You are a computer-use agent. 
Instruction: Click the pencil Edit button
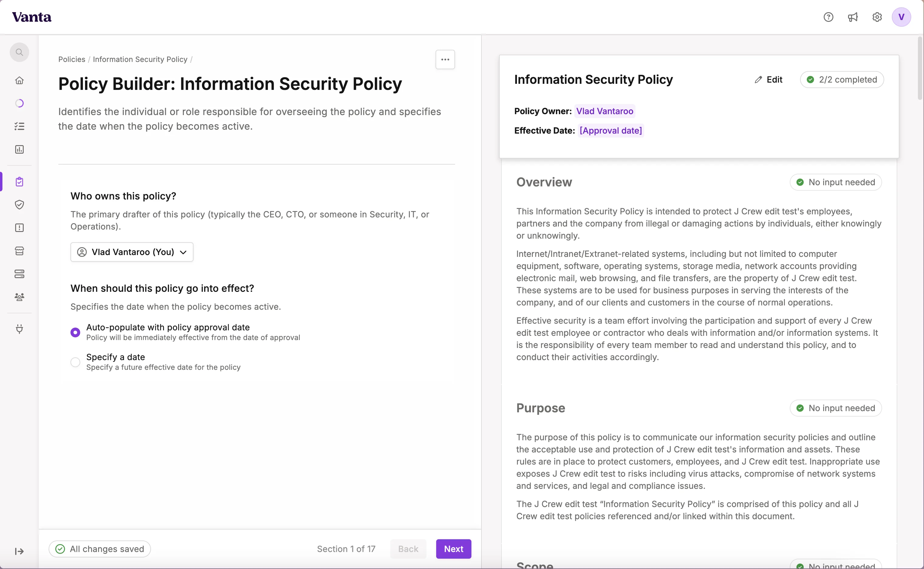[768, 80]
